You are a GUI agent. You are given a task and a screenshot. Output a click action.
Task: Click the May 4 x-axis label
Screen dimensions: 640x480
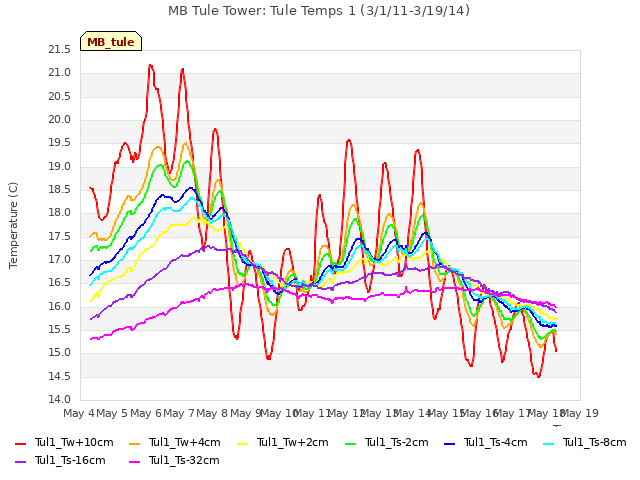click(79, 413)
